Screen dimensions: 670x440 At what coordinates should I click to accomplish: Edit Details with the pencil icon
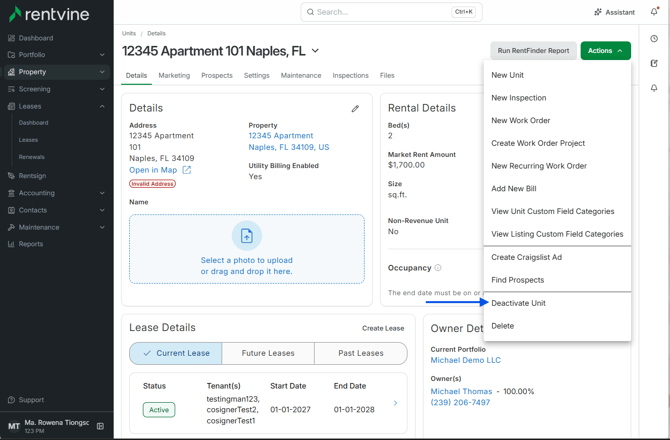pos(355,109)
